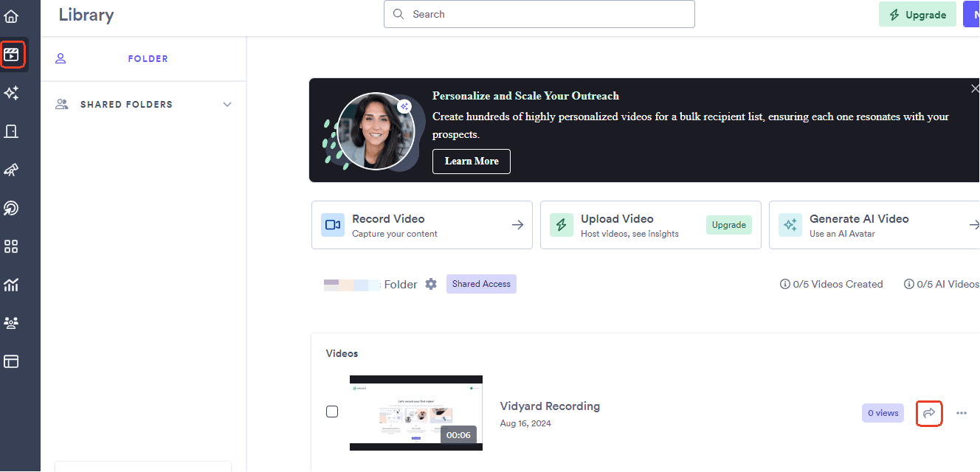Open Home from the left sidebar
980x472 pixels.
(x=11, y=15)
